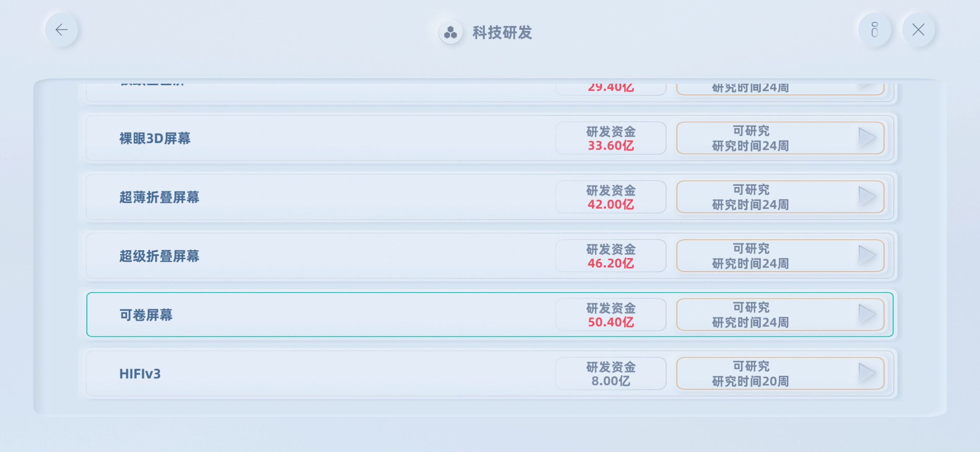Click the 科技研发 hexagon cluster icon
This screenshot has width=980, height=452.
click(450, 32)
